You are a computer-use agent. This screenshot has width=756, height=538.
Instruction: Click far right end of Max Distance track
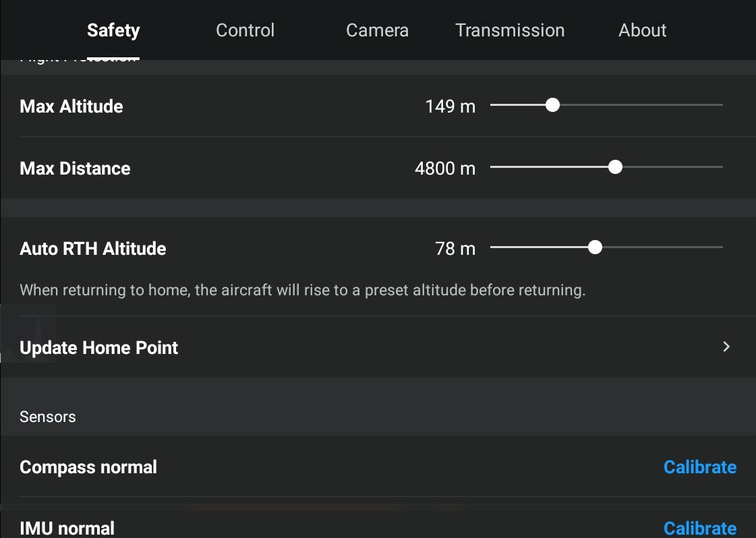coord(721,167)
